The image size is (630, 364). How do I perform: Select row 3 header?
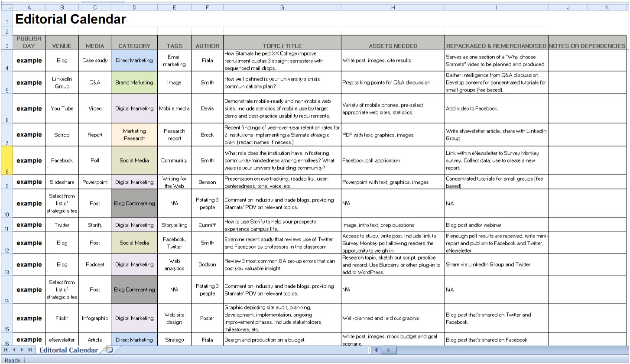point(6,42)
